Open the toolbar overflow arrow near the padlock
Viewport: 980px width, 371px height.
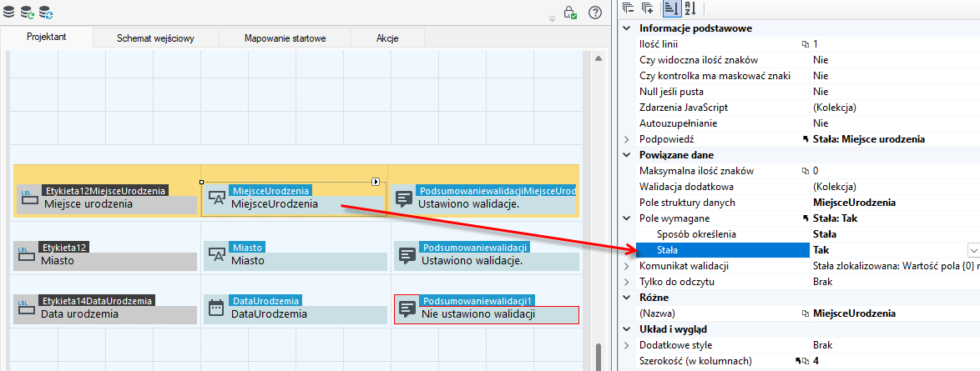pos(552,18)
